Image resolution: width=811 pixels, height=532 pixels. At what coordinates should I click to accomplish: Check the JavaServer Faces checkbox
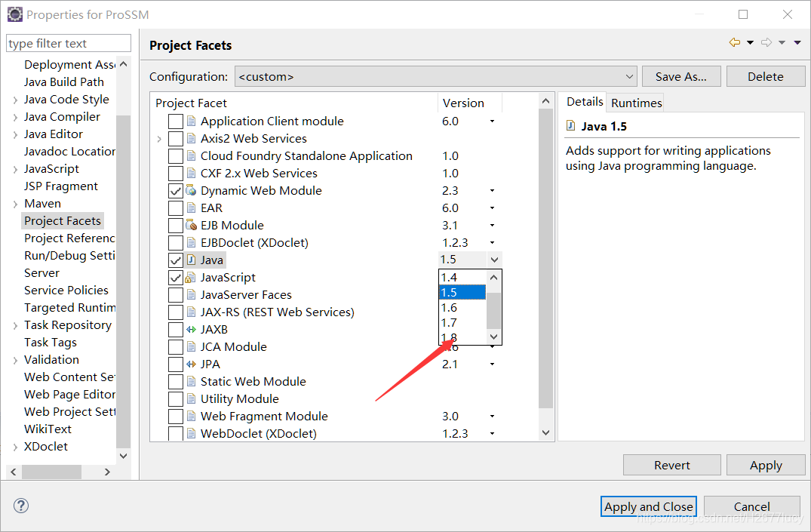[x=176, y=294]
